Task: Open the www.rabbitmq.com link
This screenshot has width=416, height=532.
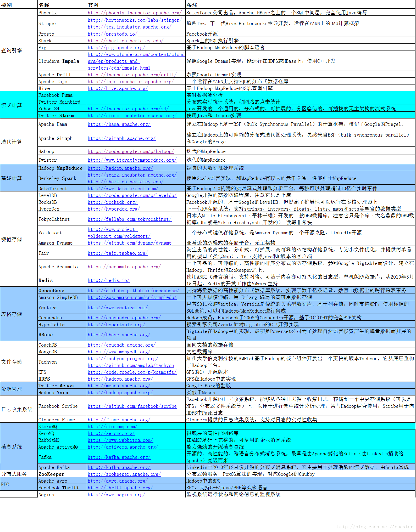Action: (x=120, y=440)
